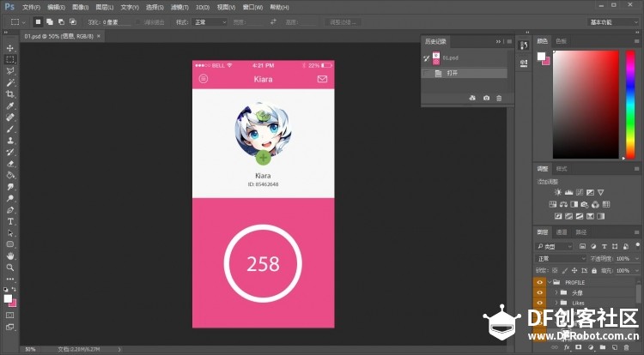Open the 滤镜(T) menu
The image size is (644, 355).
pyautogui.click(x=179, y=8)
